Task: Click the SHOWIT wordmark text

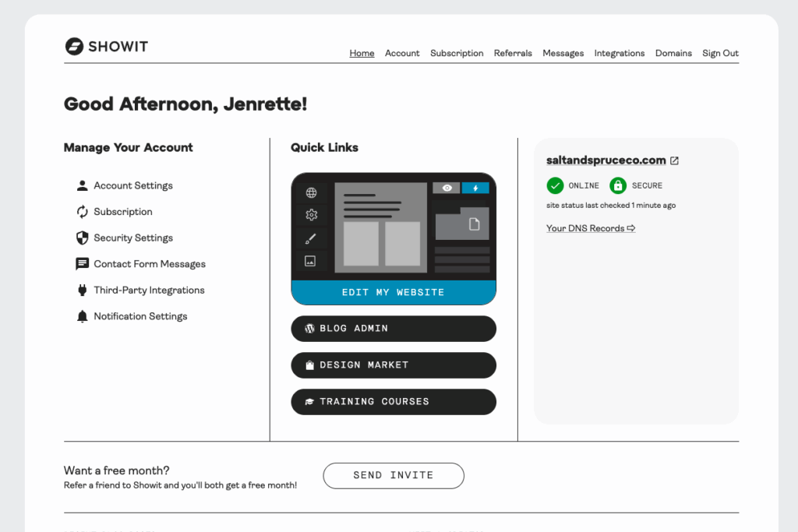Action: [x=118, y=47]
